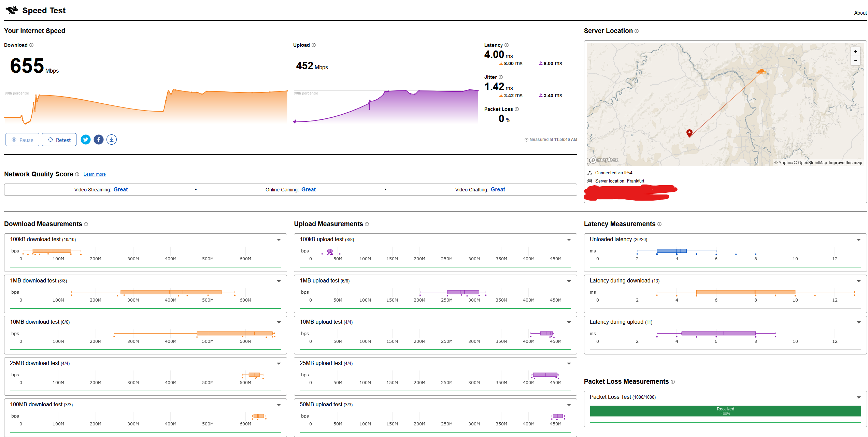Image resolution: width=868 pixels, height=437 pixels.
Task: Click the info icon next to Latency
Action: [507, 45]
